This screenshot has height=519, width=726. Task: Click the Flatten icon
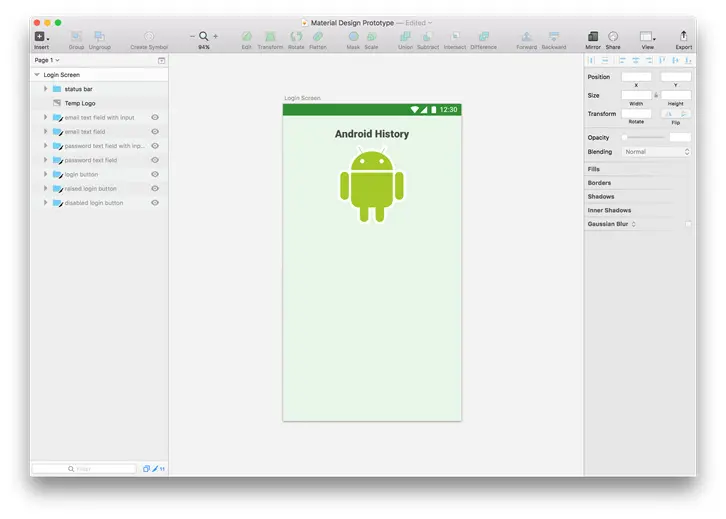pos(318,36)
